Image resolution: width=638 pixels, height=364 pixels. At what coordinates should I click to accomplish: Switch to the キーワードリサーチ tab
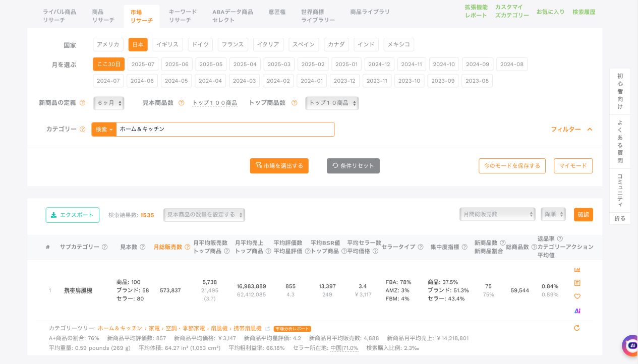tap(183, 16)
